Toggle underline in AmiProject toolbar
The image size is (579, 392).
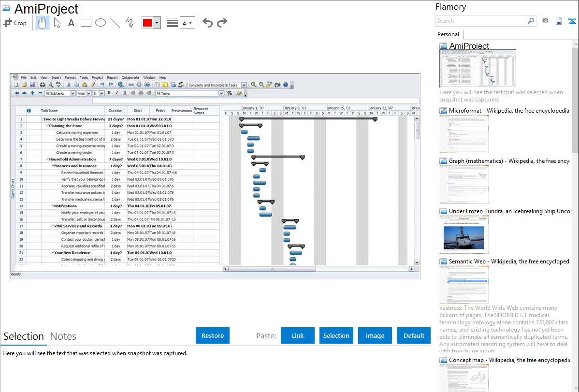[125, 93]
